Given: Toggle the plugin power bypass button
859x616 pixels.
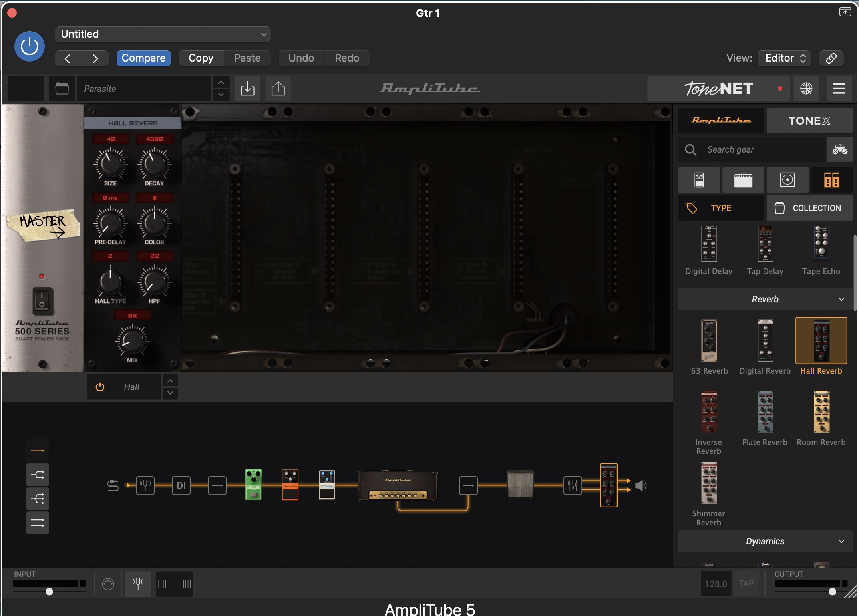Looking at the screenshot, I should [x=30, y=46].
